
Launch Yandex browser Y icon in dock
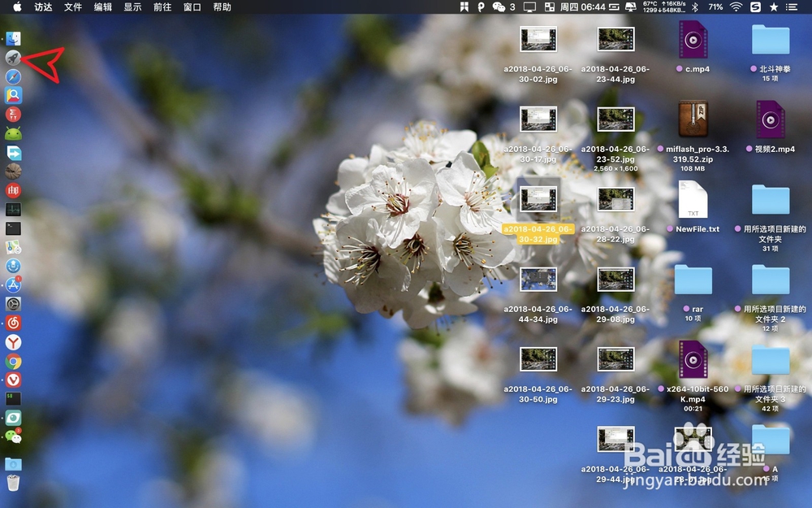coord(14,342)
